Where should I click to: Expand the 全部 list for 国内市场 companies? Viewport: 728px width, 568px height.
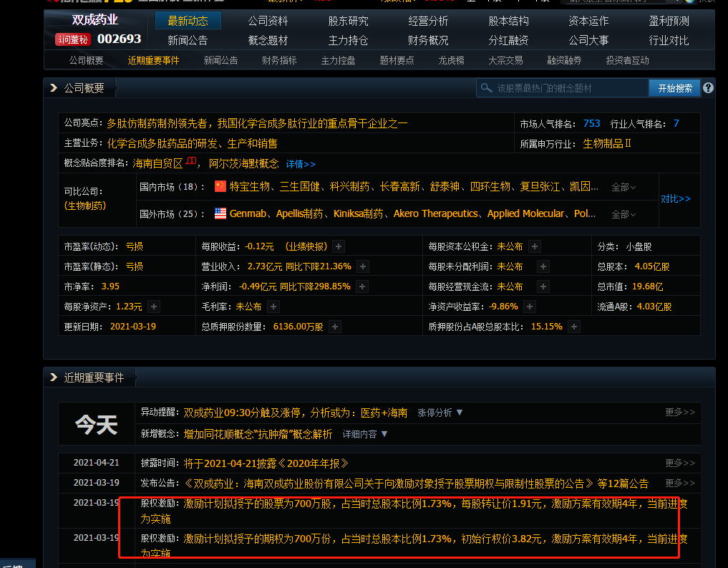[623, 187]
